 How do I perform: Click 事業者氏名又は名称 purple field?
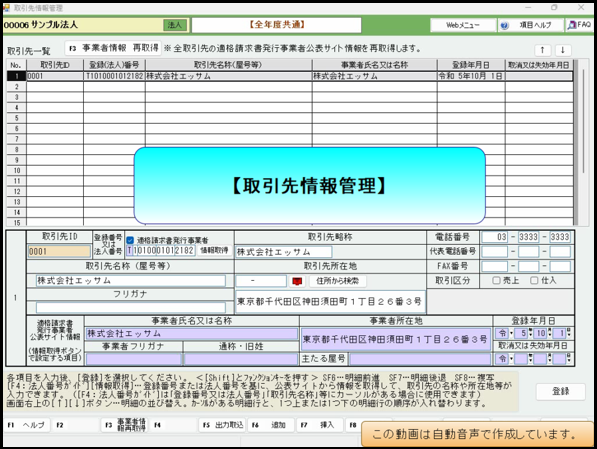click(192, 334)
